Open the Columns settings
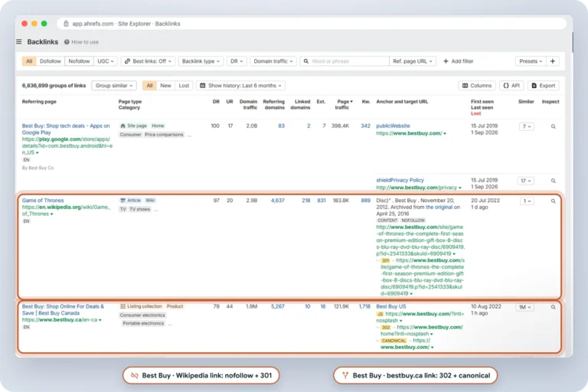The width and height of the screenshot is (588, 392). [x=477, y=86]
